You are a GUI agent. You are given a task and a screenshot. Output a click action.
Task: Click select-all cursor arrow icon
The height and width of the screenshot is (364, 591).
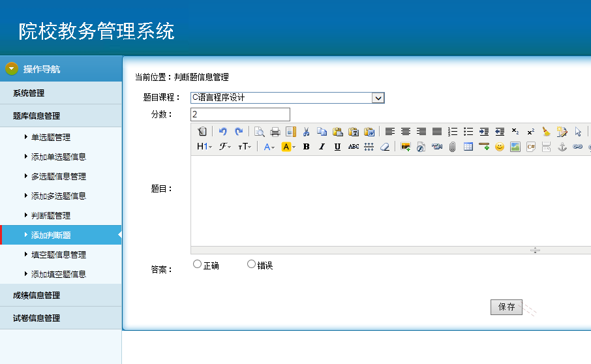(x=578, y=131)
